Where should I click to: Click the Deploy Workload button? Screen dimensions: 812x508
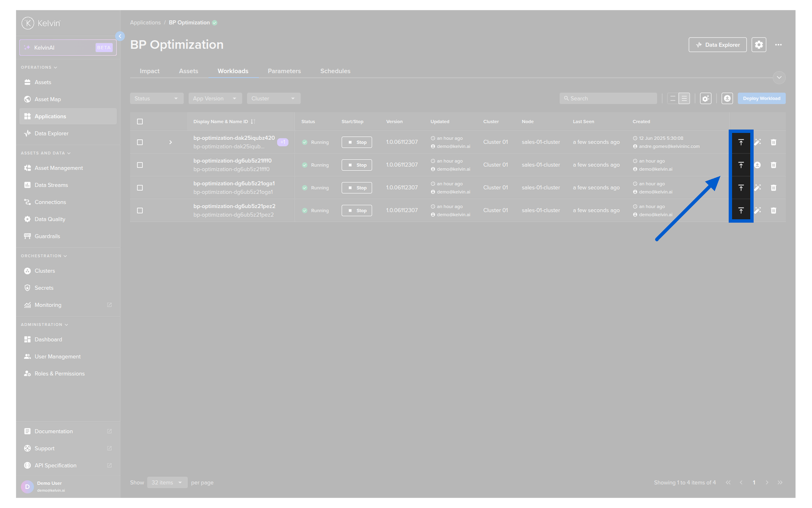(761, 99)
